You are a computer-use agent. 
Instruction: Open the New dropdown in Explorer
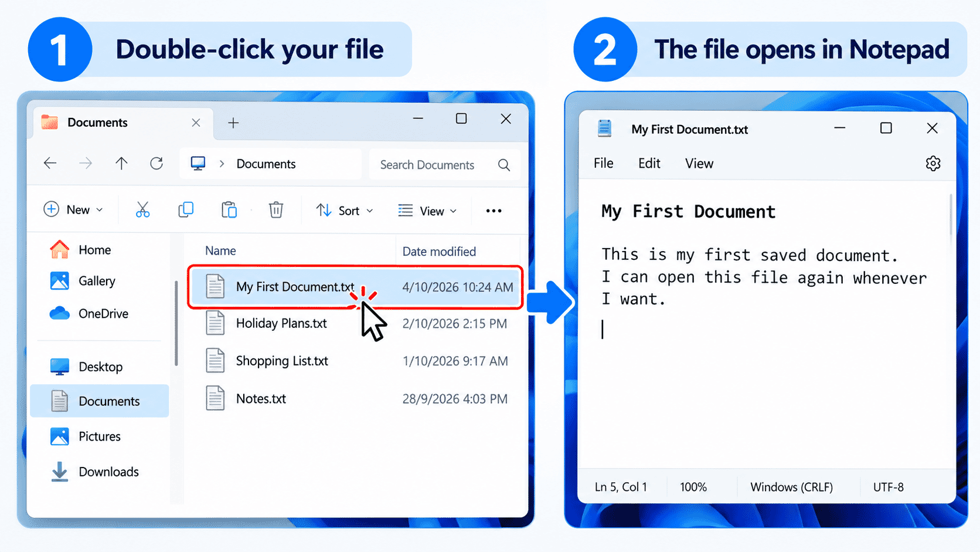(x=73, y=210)
